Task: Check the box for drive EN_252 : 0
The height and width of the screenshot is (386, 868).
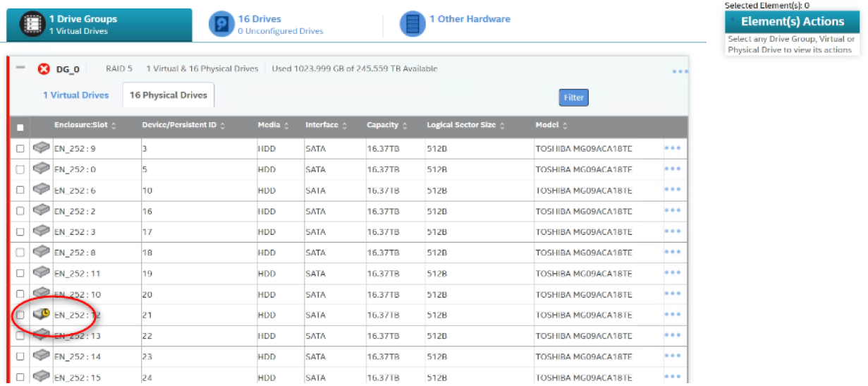Action: 20,170
